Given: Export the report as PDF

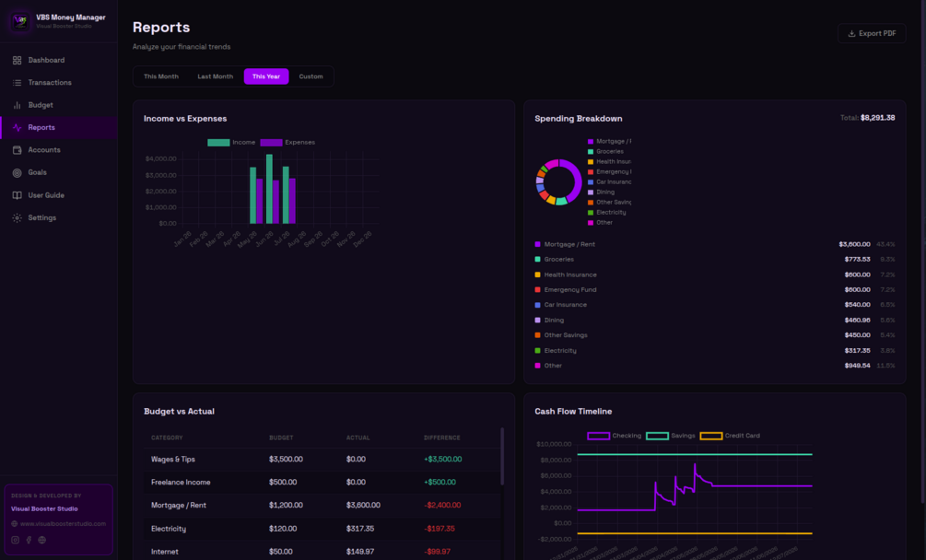Looking at the screenshot, I should (x=872, y=34).
